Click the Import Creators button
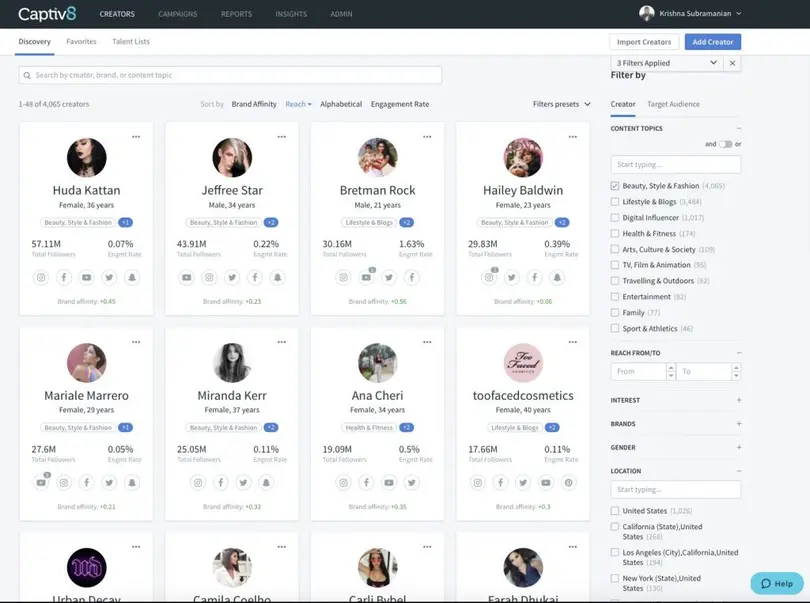 click(643, 42)
